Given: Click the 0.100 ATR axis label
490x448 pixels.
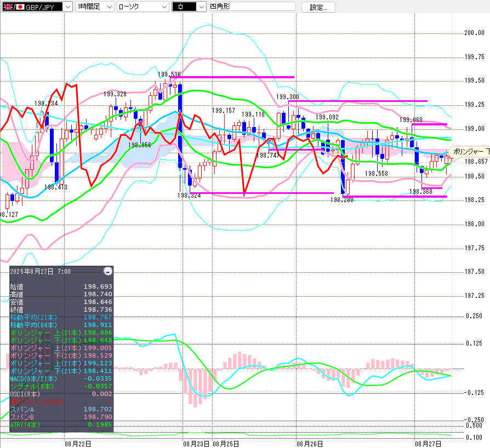Looking at the screenshot, I should (474, 438).
